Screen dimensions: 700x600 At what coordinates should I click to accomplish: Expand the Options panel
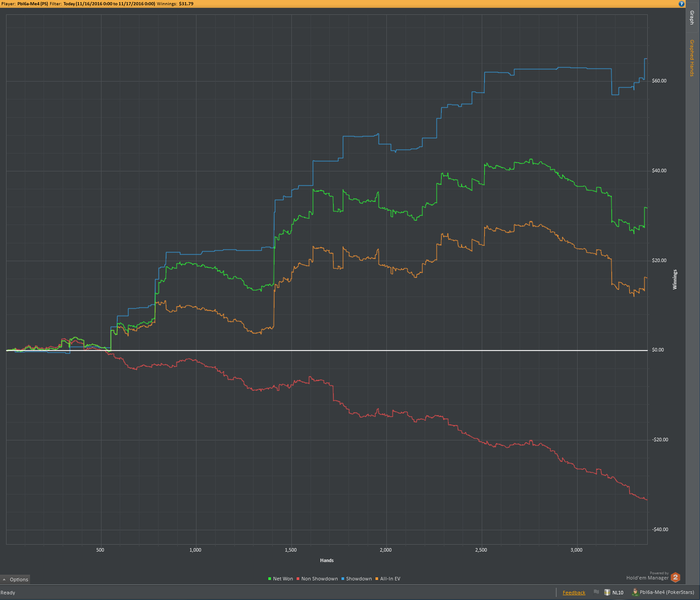(16, 579)
